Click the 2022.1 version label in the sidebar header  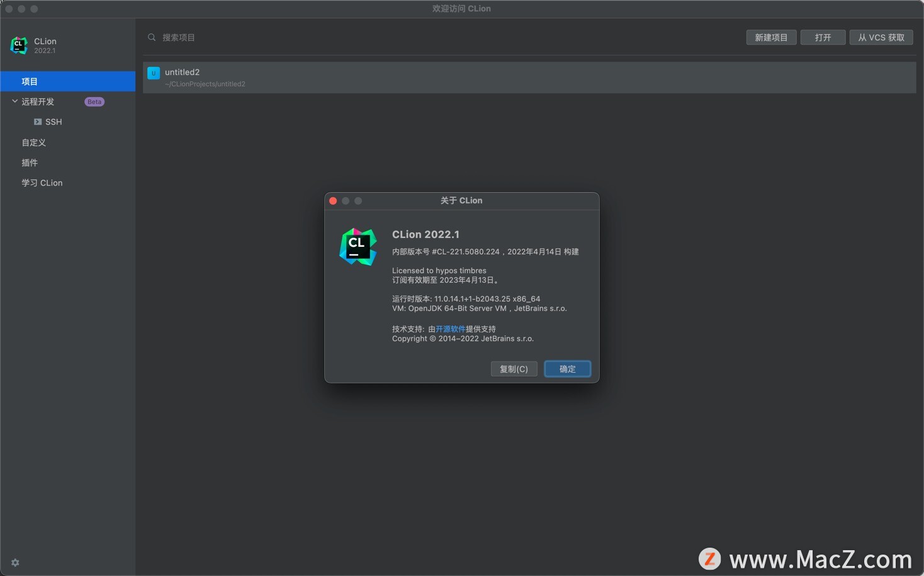point(45,51)
